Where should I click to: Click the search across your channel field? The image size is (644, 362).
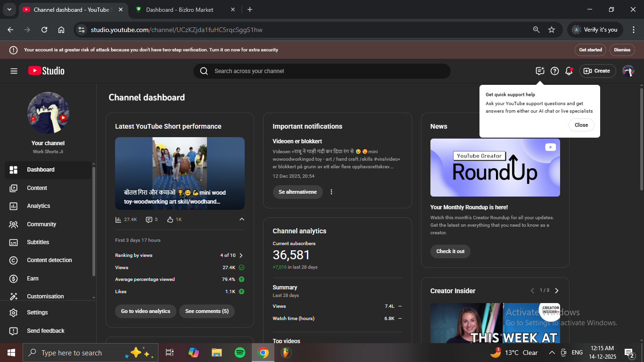coord(322,71)
